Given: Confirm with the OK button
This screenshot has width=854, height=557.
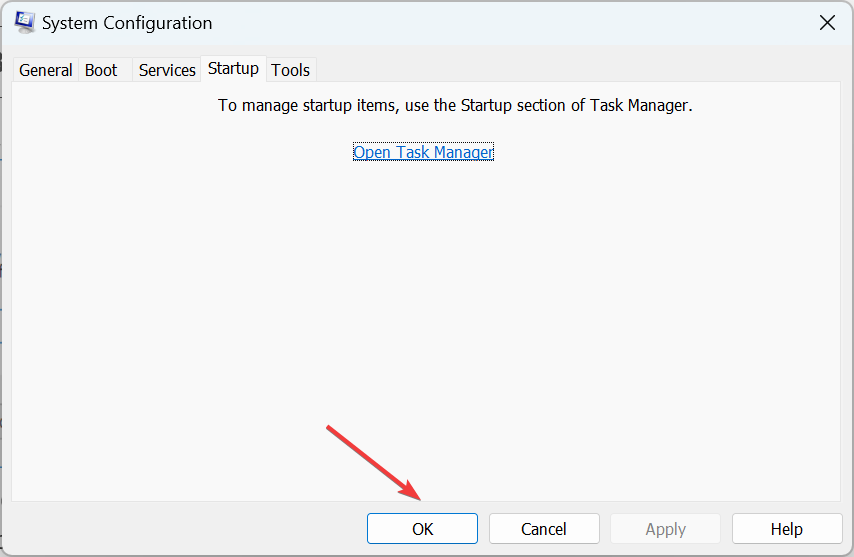Looking at the screenshot, I should (422, 529).
